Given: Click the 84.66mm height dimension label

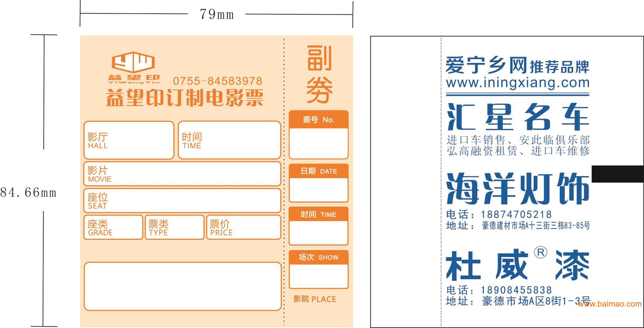Looking at the screenshot, I should pyautogui.click(x=28, y=192).
